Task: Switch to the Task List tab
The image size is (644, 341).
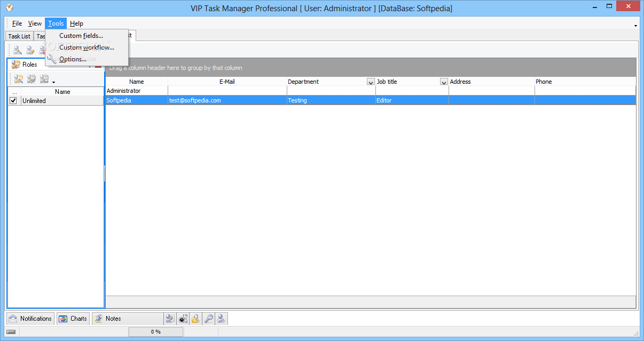Action: click(19, 36)
